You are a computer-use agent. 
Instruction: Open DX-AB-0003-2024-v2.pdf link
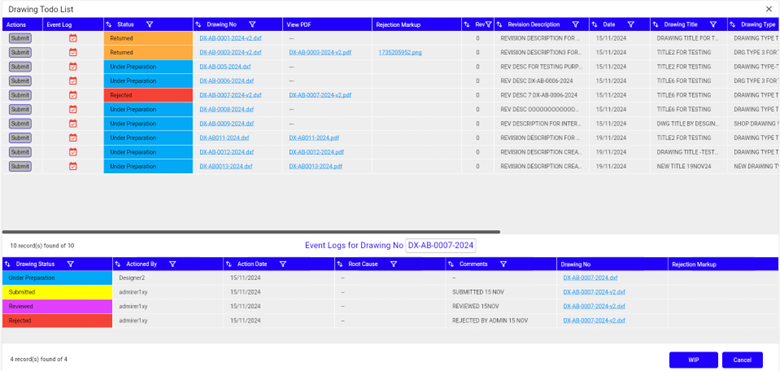(x=320, y=52)
